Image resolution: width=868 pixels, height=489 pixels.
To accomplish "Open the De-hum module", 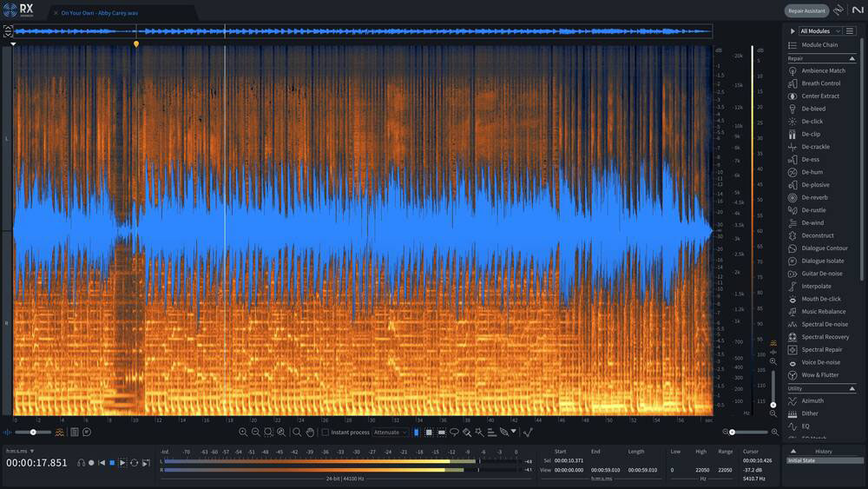I will [x=812, y=172].
